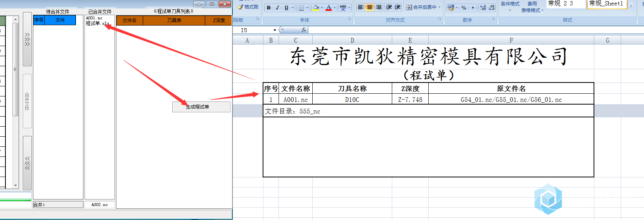
Task: Click the 合并: input field
Action: point(58,205)
